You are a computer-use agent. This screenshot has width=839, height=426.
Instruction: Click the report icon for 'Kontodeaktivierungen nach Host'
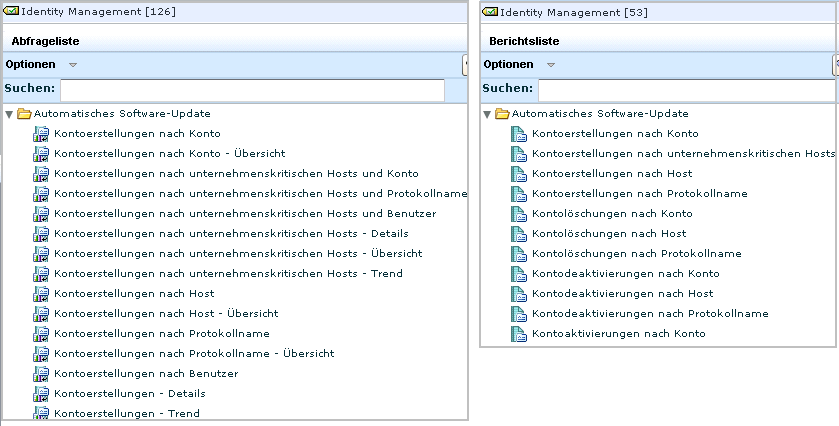click(x=518, y=294)
